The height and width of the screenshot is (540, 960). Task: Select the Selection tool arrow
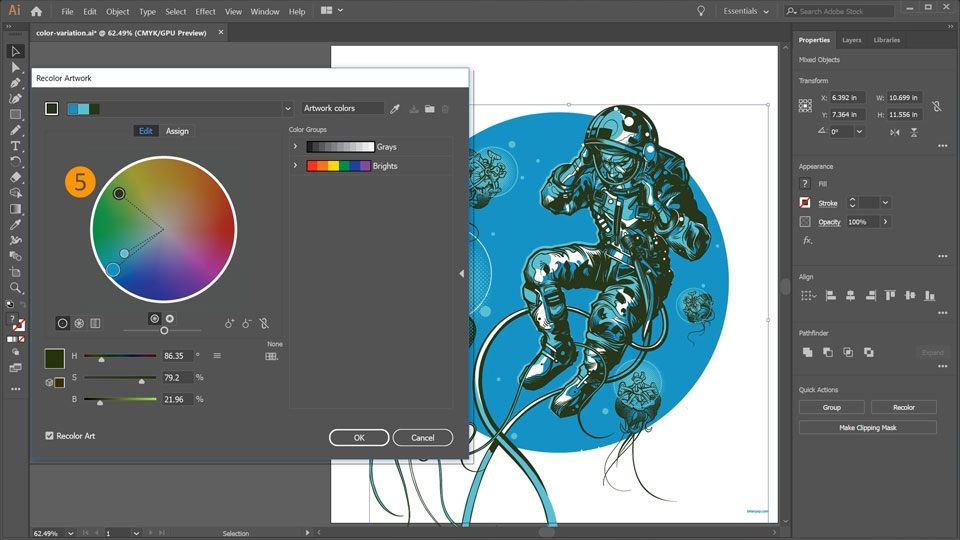[x=16, y=51]
